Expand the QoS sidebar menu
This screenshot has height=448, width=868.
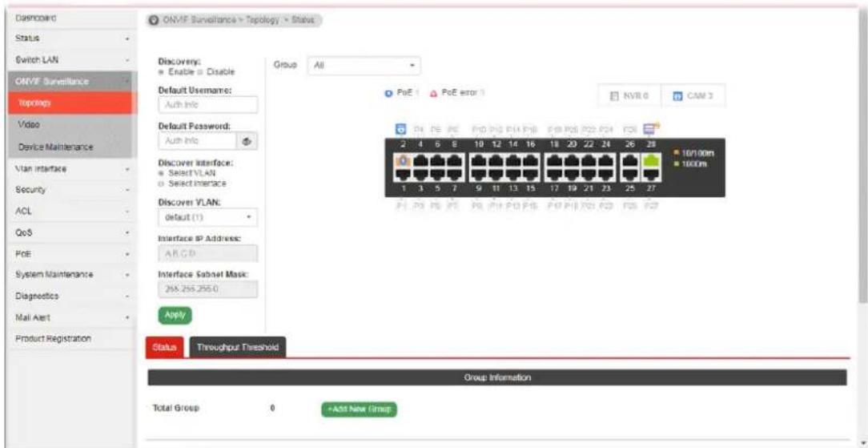click(69, 232)
